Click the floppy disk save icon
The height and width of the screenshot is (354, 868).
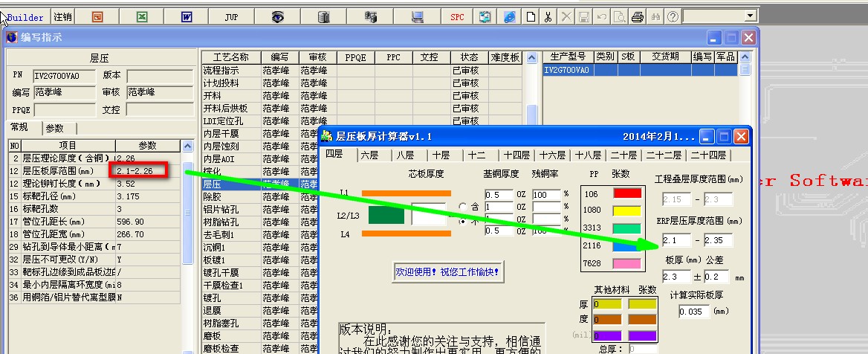[x=583, y=17]
